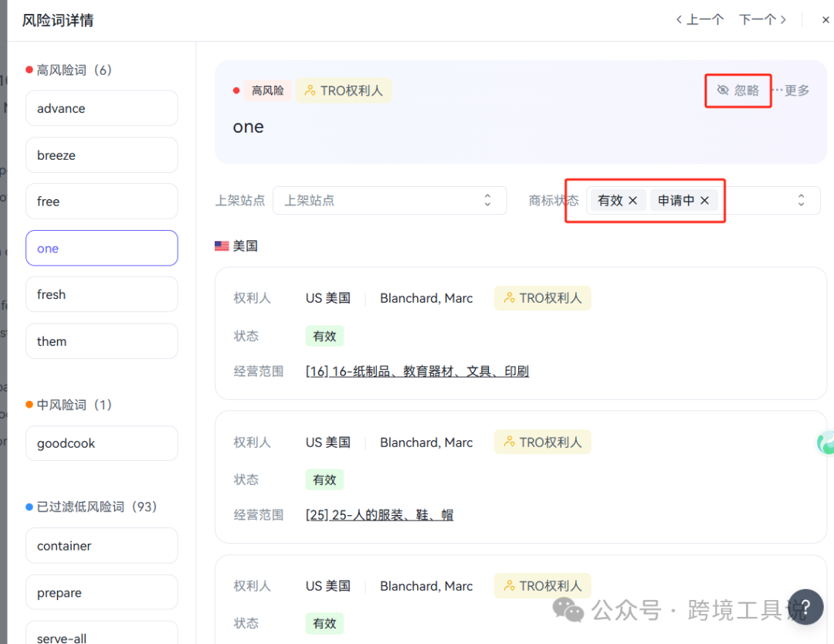Open the 更多 options menu

pos(792,90)
